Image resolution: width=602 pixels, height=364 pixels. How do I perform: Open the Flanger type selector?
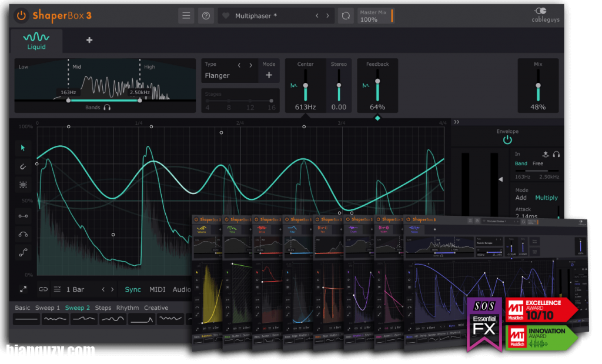(x=218, y=76)
